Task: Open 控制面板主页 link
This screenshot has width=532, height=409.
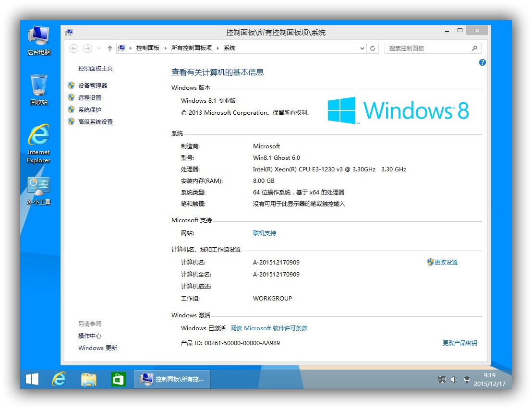Action: pyautogui.click(x=96, y=69)
